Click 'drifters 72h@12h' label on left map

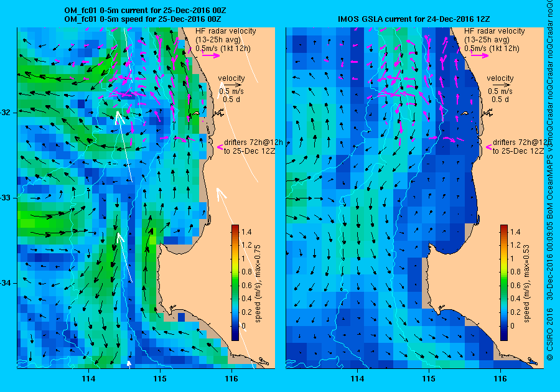pyautogui.click(x=253, y=142)
